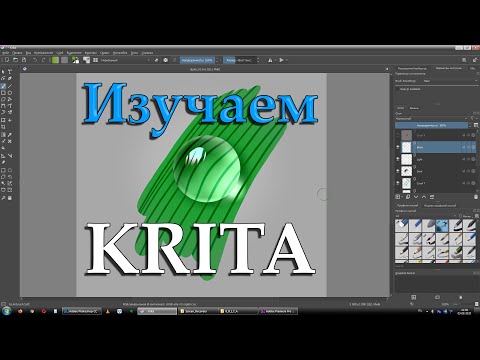Pick the Color Picker eyedropper tool
The height and width of the screenshot is (360, 480).
10,135
